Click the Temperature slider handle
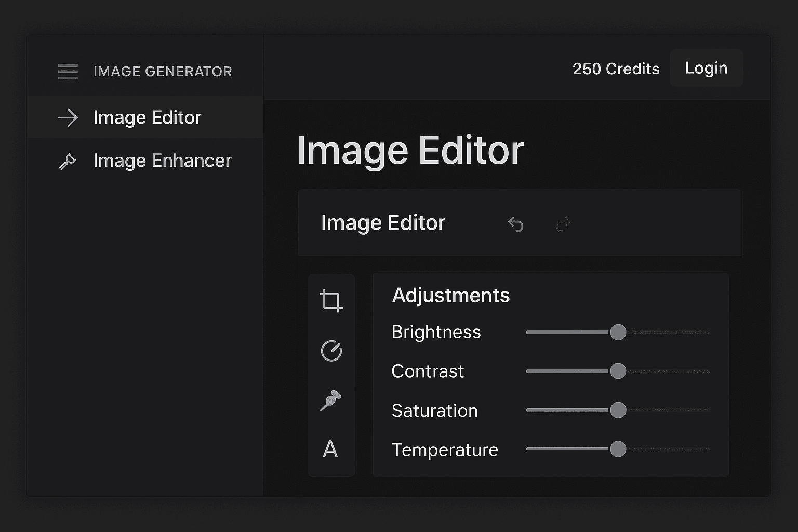The image size is (798, 532). coord(618,449)
